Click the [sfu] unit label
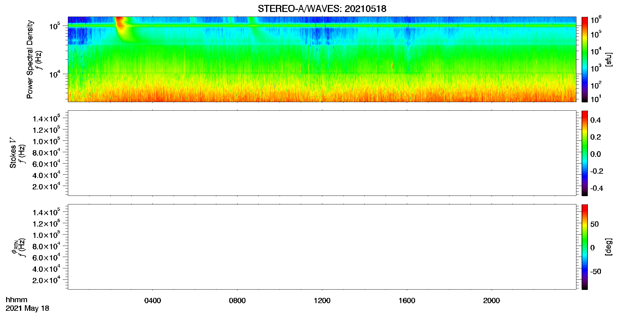 tap(608, 59)
